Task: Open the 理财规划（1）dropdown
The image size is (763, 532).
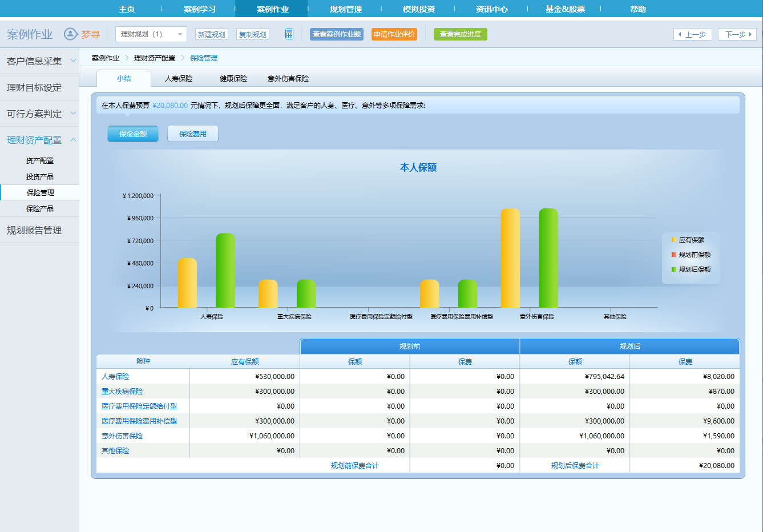Action: click(x=151, y=34)
